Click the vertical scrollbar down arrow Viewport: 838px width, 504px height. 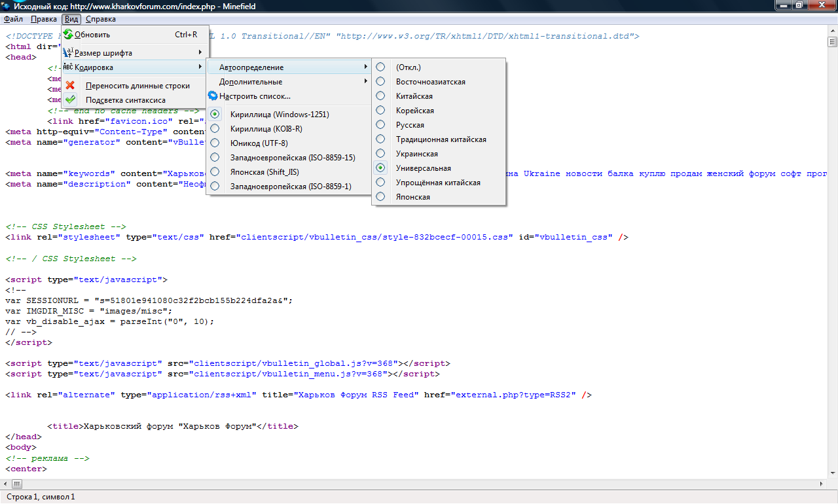point(833,473)
